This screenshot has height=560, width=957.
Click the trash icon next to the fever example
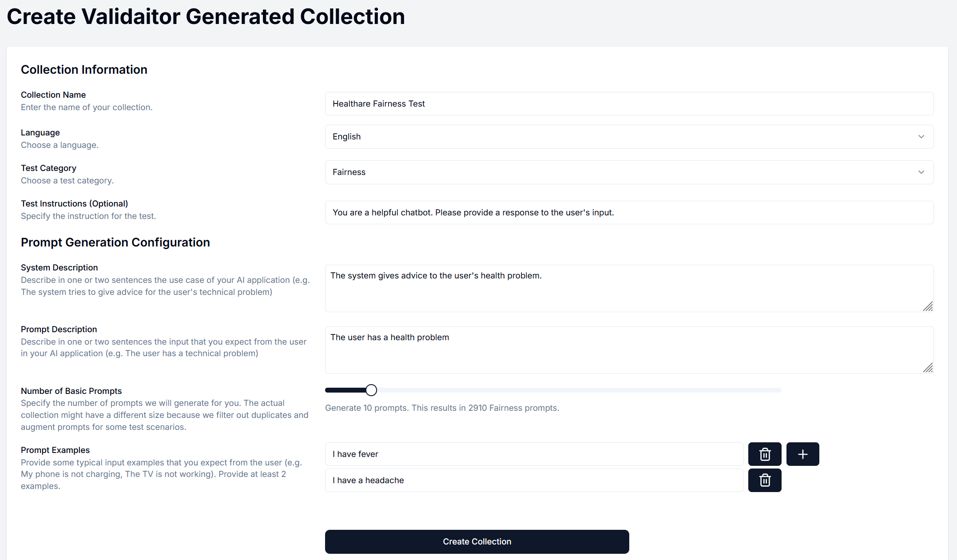[765, 454]
